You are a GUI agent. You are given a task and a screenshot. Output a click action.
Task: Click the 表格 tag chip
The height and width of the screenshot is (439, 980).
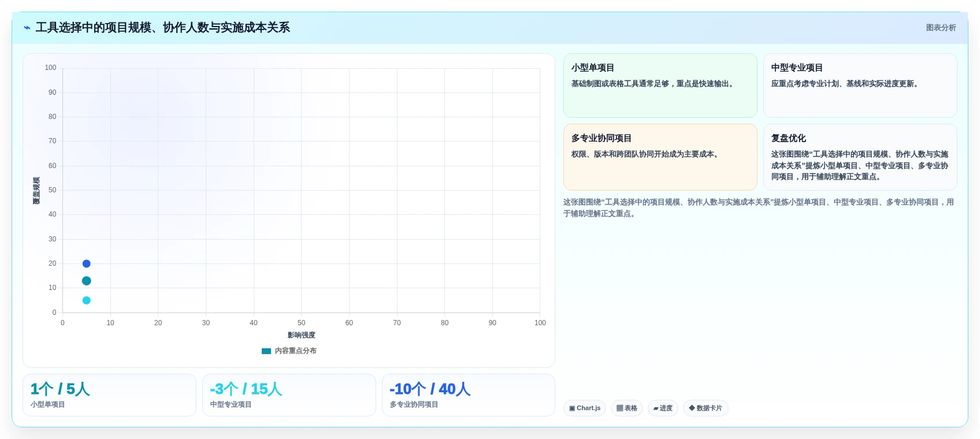tap(627, 408)
